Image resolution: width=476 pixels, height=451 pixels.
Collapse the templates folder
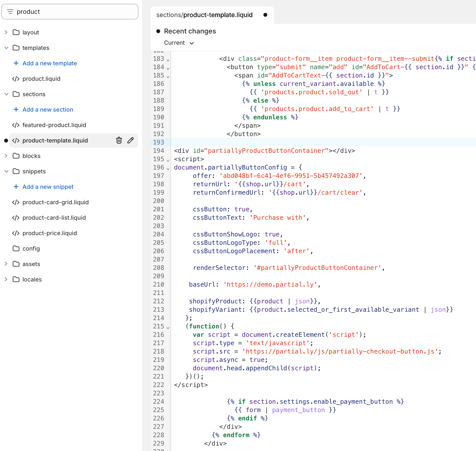point(6,48)
